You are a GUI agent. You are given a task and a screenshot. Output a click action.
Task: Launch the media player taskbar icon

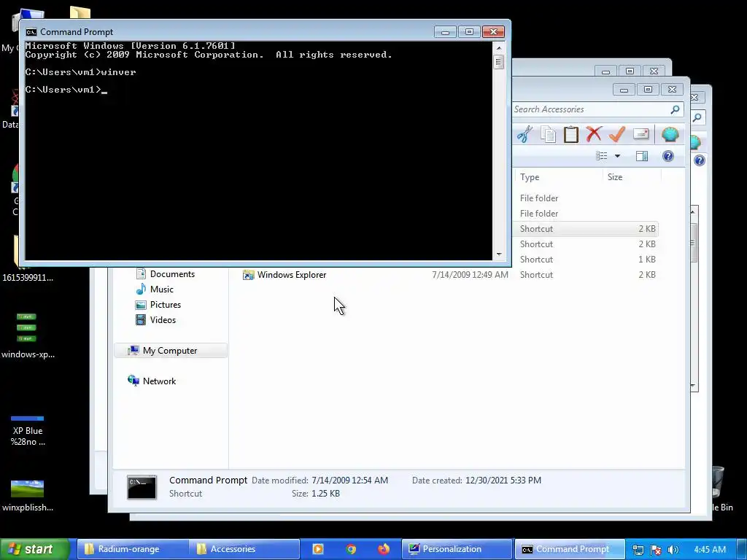318,549
